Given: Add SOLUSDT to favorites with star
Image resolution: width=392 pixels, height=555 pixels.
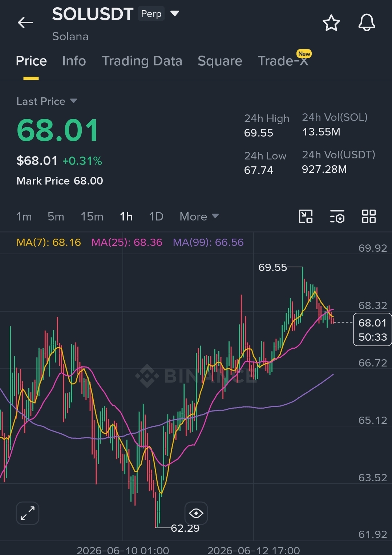Looking at the screenshot, I should coord(331,23).
